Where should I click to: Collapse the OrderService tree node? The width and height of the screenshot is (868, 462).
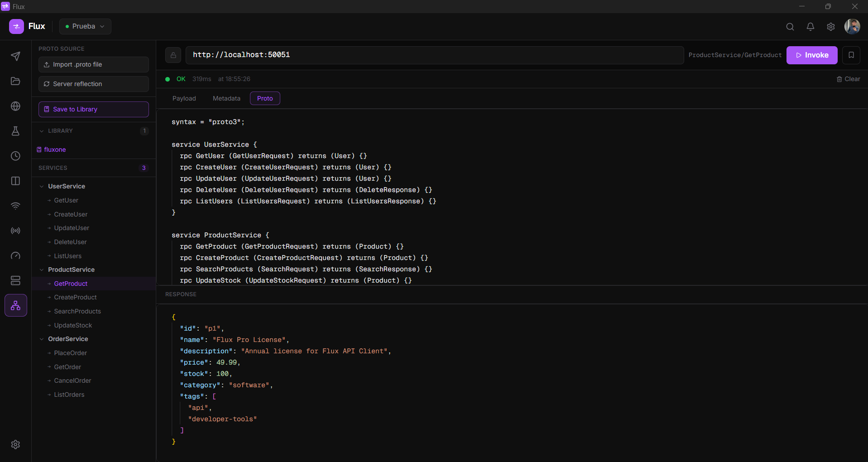point(42,339)
